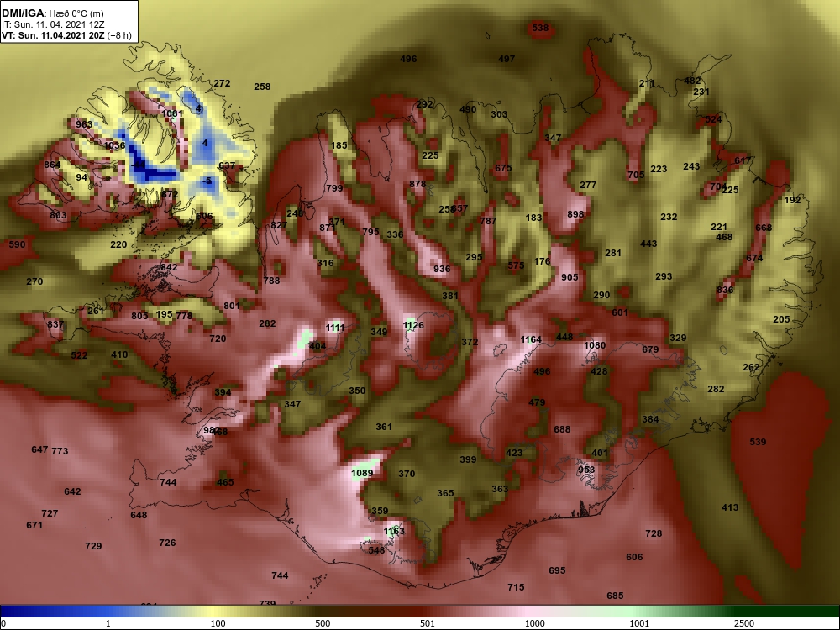The height and width of the screenshot is (630, 840).
Task: Click the value 539 in the southeast sea
Action: point(758,442)
